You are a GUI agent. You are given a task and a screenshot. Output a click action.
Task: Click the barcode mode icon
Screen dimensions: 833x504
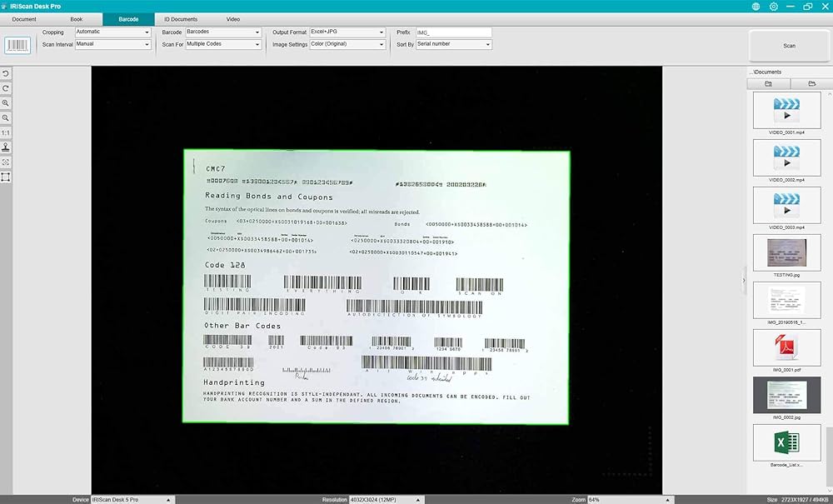pyautogui.click(x=18, y=44)
